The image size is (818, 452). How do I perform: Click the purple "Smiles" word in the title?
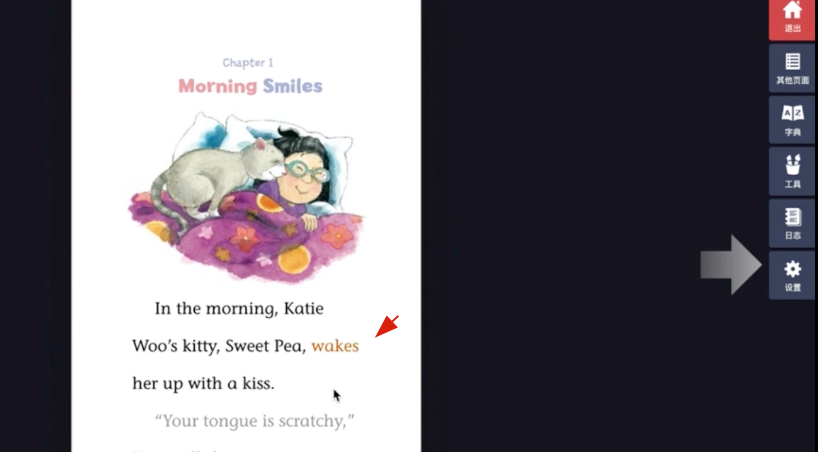pos(293,86)
